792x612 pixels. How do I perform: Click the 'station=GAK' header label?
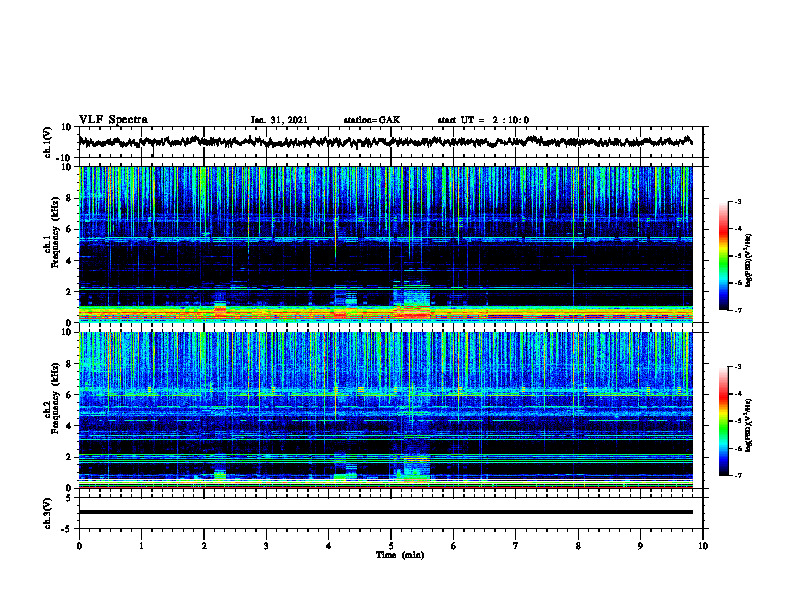click(372, 120)
